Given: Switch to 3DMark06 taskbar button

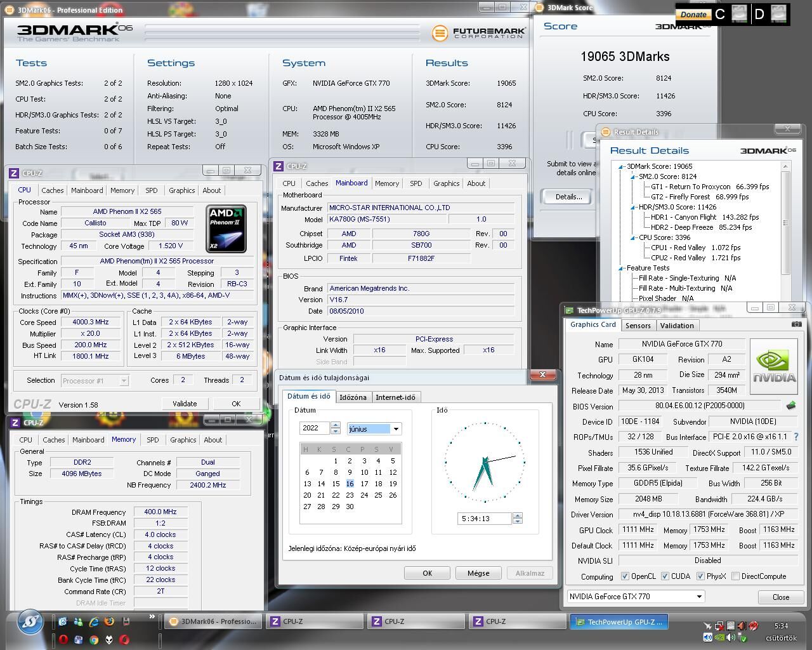Looking at the screenshot, I should point(214,621).
